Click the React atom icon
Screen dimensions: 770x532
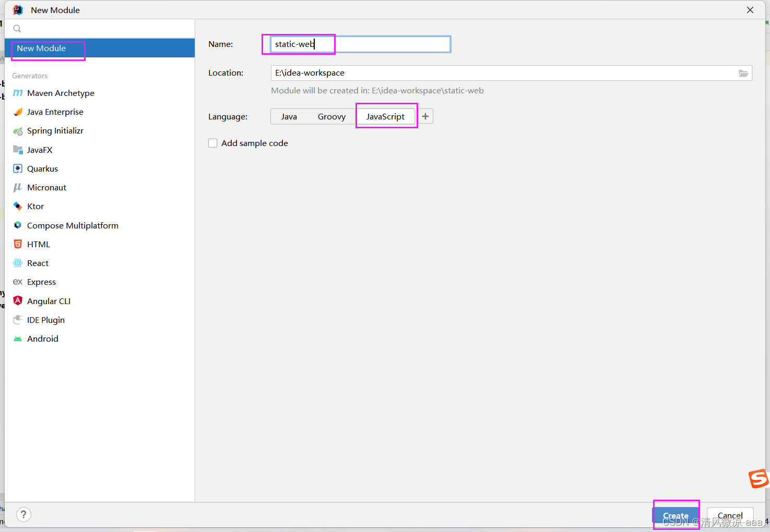point(18,263)
